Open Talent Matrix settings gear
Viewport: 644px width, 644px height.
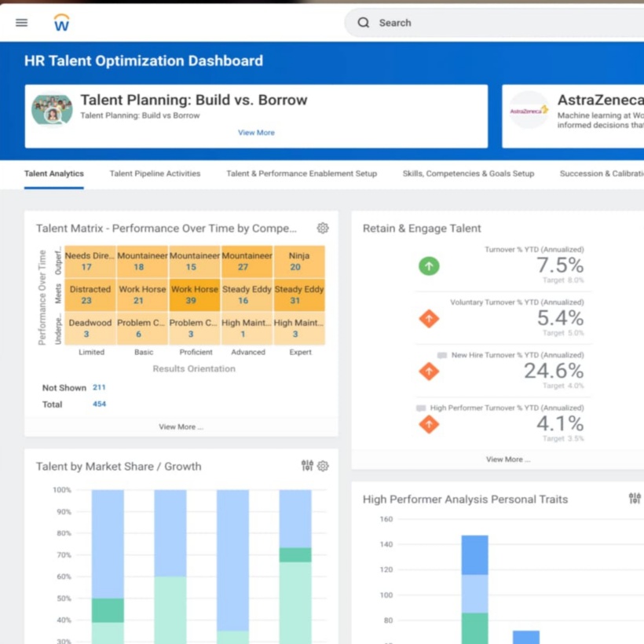[323, 228]
